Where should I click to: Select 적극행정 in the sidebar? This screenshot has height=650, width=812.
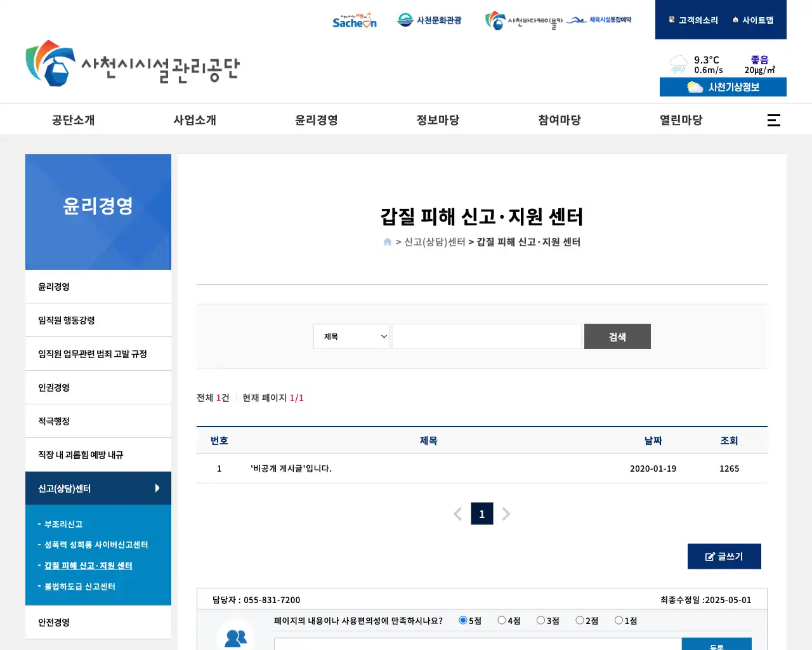pos(98,421)
